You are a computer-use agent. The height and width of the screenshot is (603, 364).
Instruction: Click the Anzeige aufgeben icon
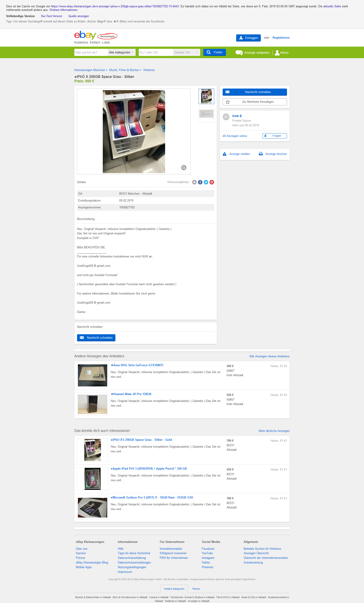[x=239, y=52]
